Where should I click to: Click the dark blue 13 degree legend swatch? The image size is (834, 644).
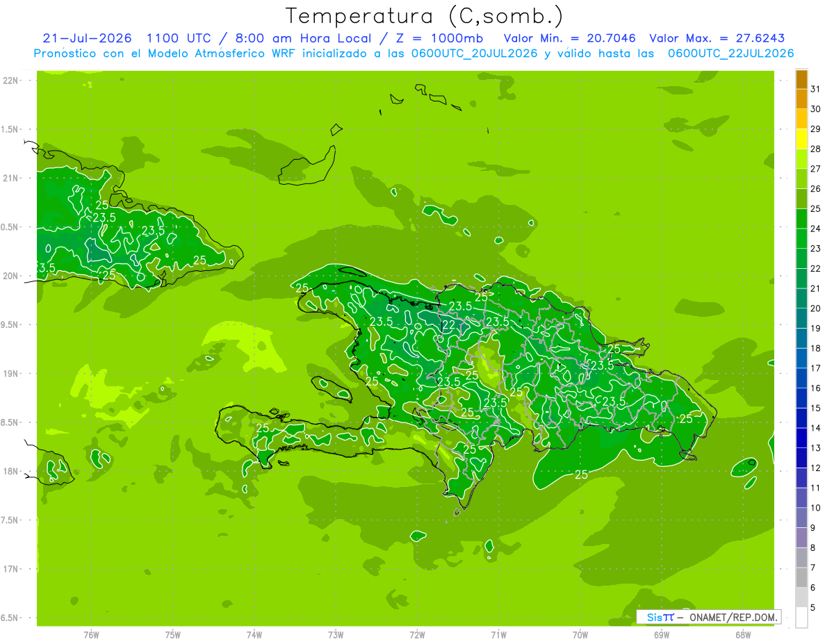point(801,438)
